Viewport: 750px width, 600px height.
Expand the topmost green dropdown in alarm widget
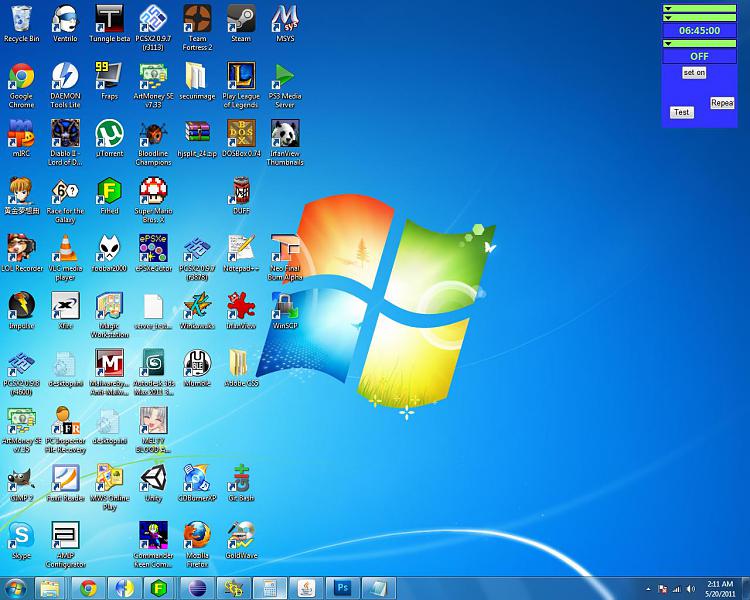click(699, 8)
